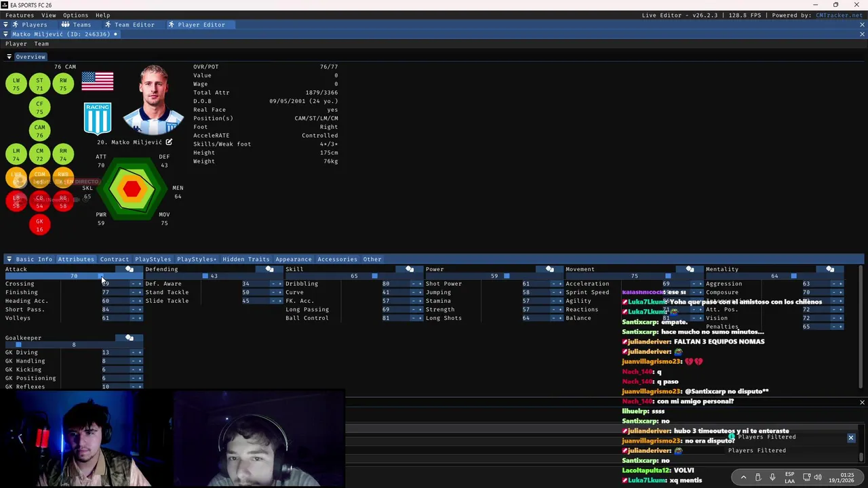Randomize Skill attributes via dice icon
The width and height of the screenshot is (868, 488).
click(410, 269)
